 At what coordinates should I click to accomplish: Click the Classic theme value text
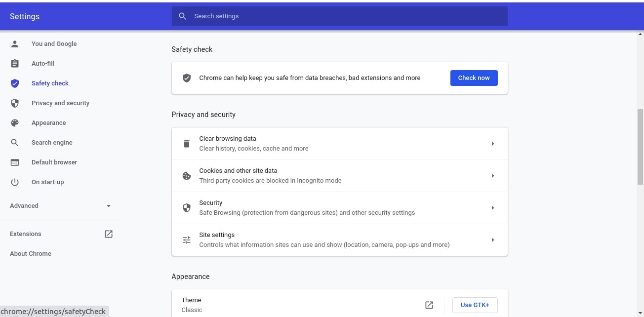[x=192, y=310]
